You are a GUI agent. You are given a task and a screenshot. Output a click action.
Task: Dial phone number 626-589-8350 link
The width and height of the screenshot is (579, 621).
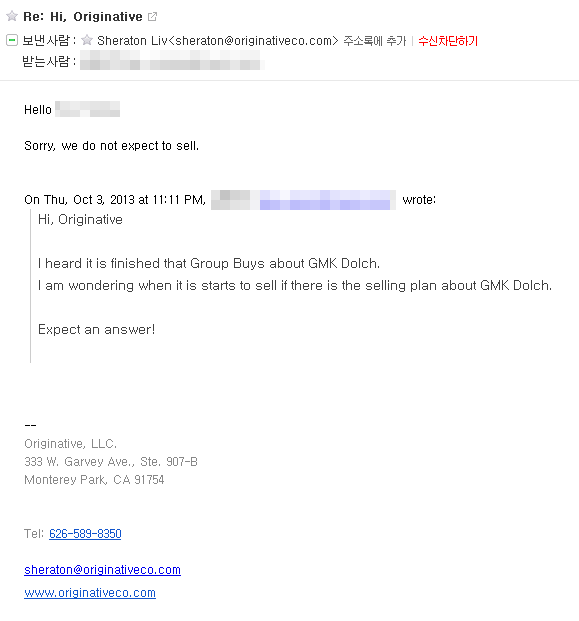pyautogui.click(x=85, y=533)
